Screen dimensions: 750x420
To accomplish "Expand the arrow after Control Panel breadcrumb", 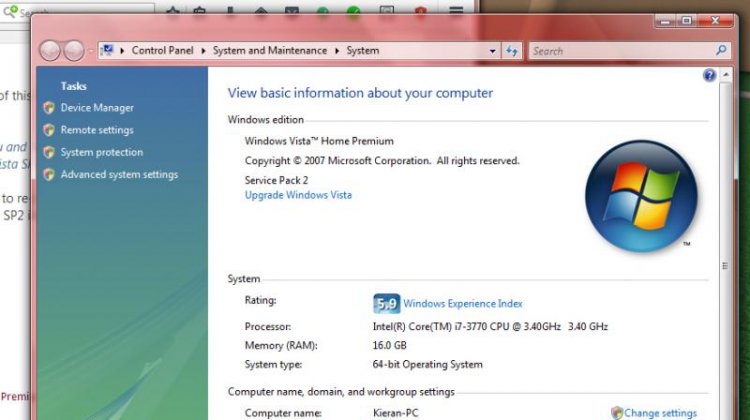I will [203, 51].
